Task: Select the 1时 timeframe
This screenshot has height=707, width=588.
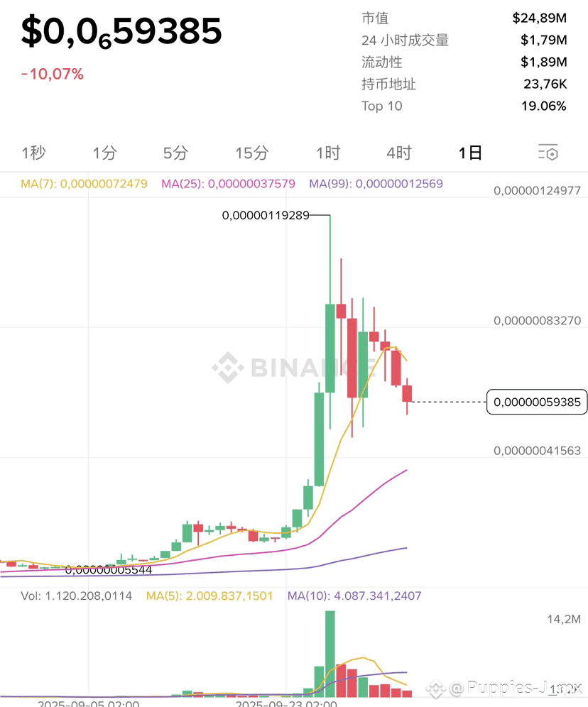Action: click(x=328, y=153)
